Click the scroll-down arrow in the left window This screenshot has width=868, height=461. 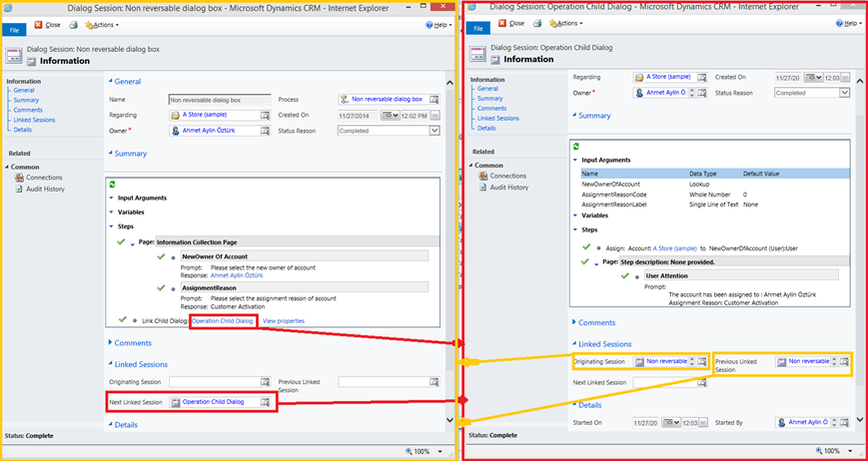click(x=450, y=420)
